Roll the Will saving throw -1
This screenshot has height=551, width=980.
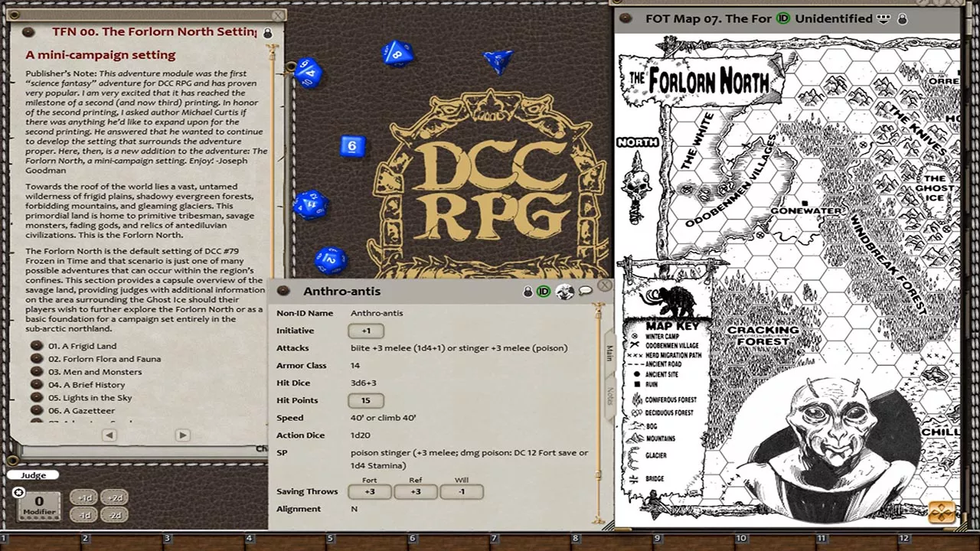462,491
